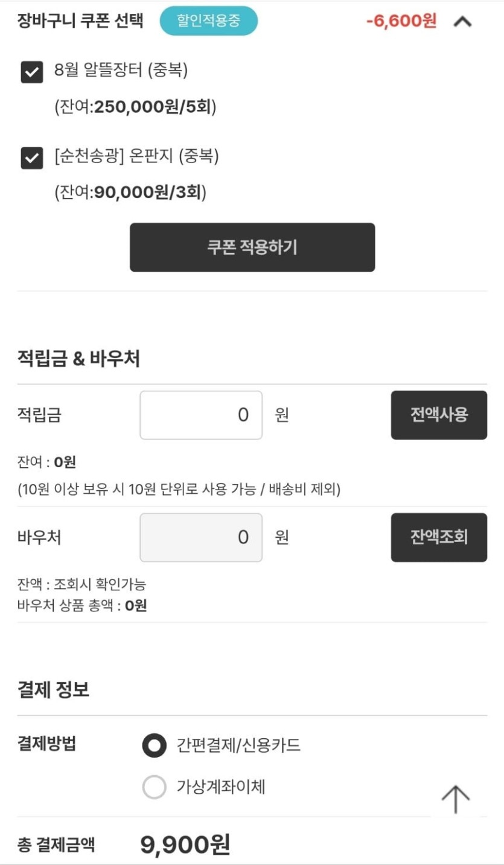Click the scroll-to-top arrow icon
The height and width of the screenshot is (865, 504).
(x=455, y=799)
